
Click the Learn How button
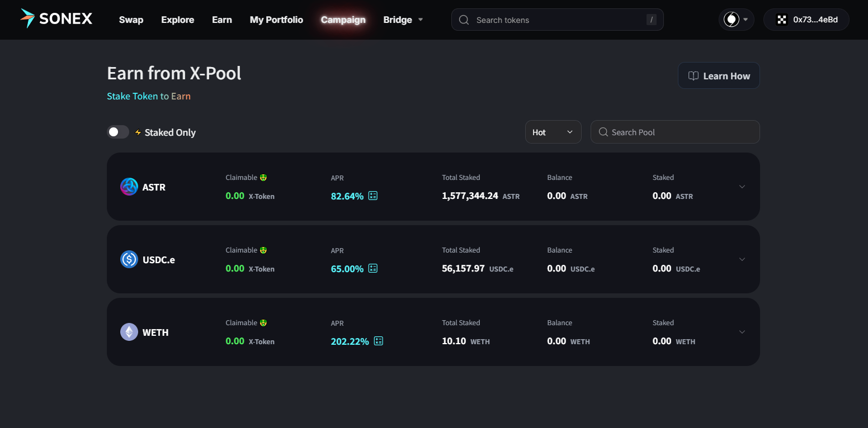point(719,75)
